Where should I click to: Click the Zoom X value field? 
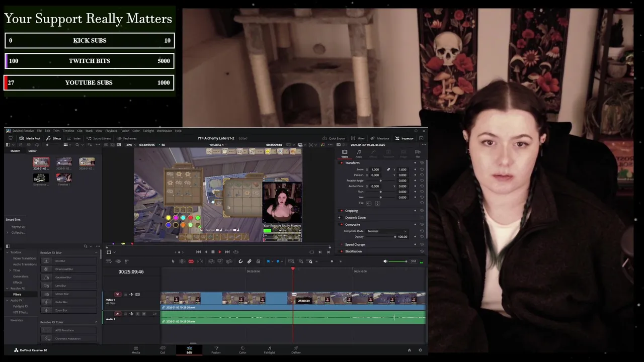point(375,169)
